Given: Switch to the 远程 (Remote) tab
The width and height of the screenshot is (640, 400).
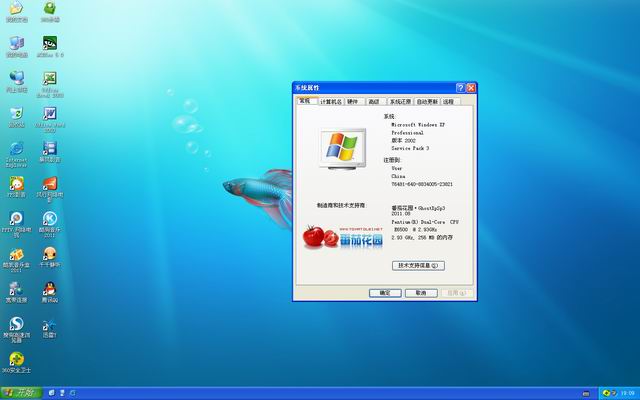Looking at the screenshot, I should pos(449,102).
